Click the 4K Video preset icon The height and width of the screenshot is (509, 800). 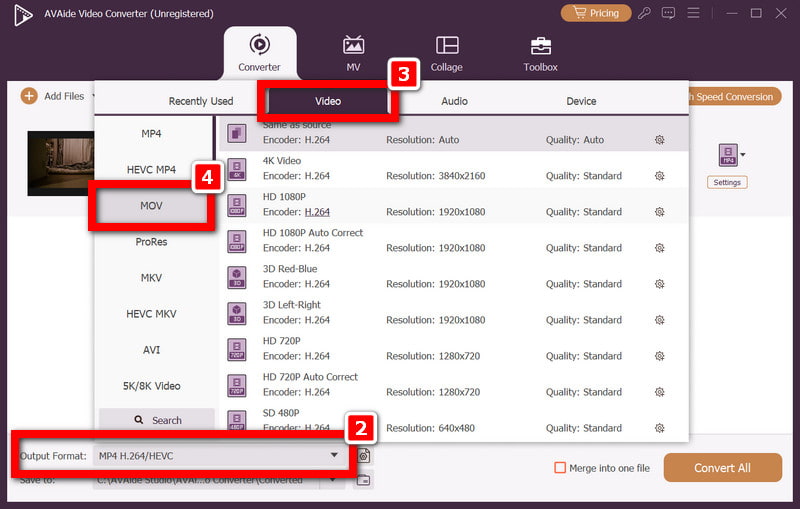[237, 169]
